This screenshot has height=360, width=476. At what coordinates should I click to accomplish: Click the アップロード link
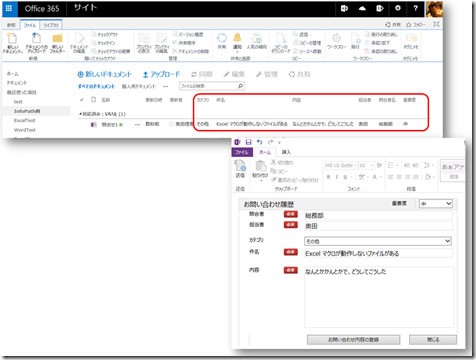(161, 74)
